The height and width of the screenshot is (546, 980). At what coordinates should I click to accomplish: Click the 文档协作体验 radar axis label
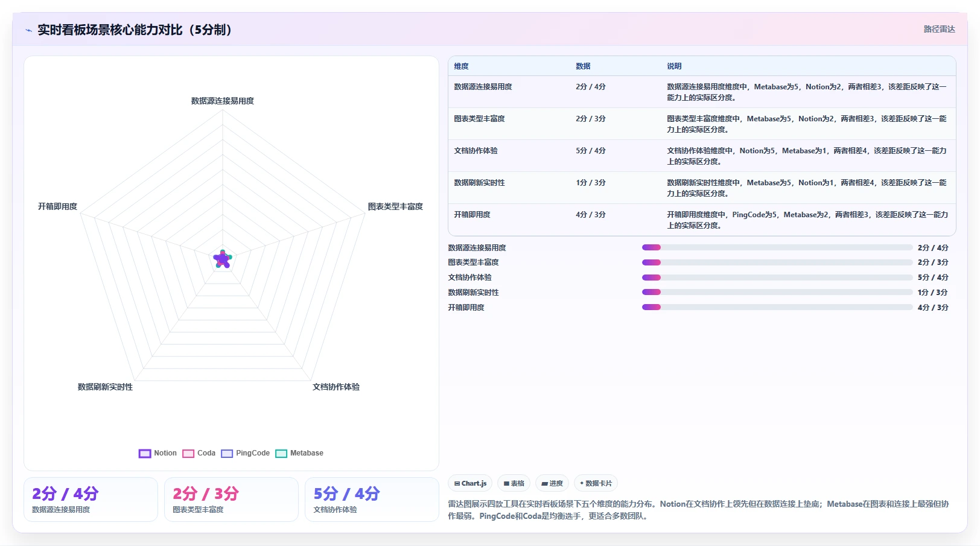click(x=336, y=387)
